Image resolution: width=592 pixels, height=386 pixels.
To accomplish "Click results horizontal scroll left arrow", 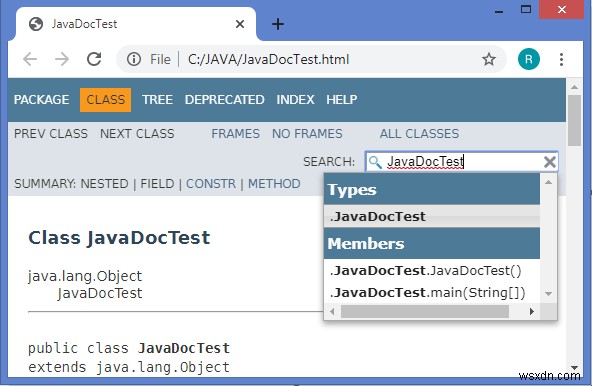I will coord(332,312).
